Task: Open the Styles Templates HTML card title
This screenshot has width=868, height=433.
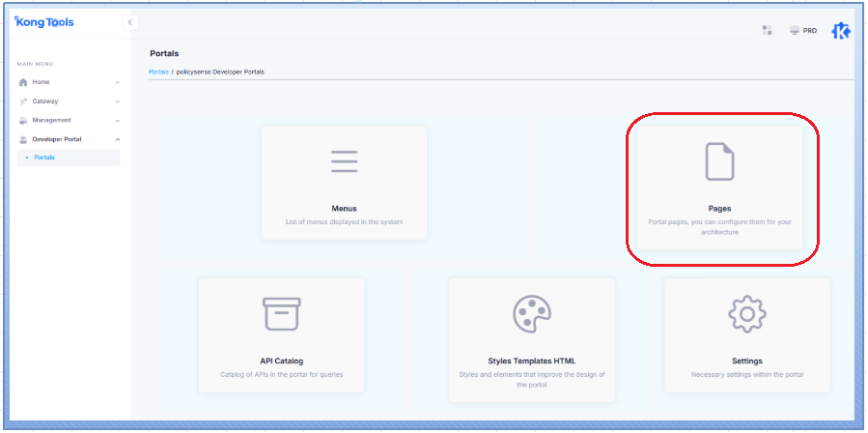Action: click(531, 361)
